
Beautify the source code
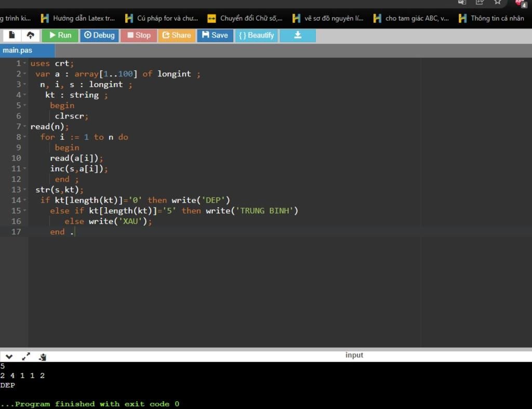coord(257,35)
